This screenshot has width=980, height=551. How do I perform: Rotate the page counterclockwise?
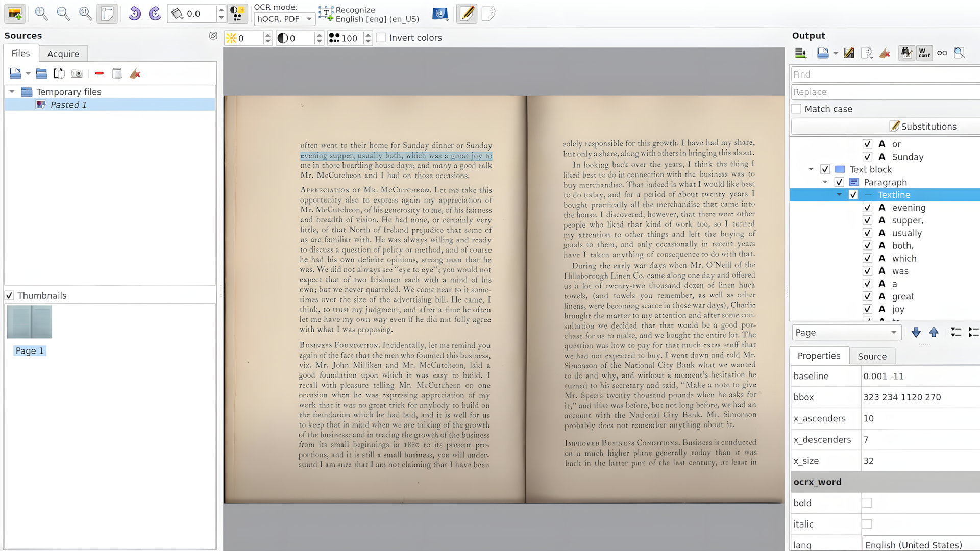pos(134,14)
